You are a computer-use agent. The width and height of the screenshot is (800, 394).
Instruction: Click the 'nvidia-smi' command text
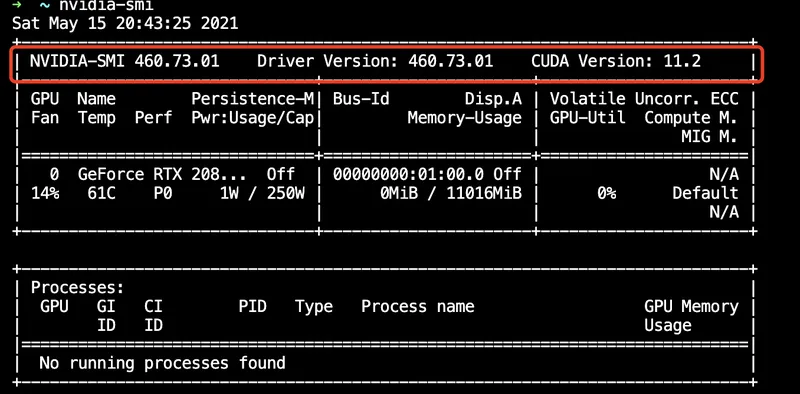(106, 6)
